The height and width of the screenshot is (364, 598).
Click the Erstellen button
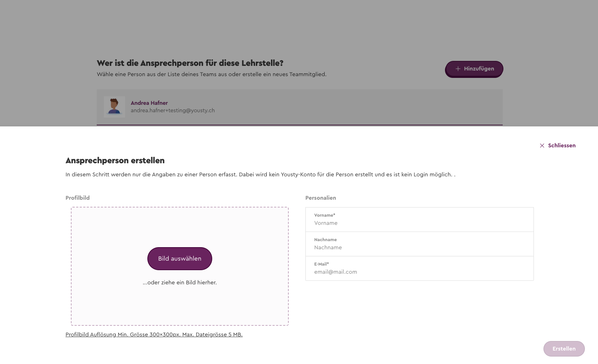[564, 349]
